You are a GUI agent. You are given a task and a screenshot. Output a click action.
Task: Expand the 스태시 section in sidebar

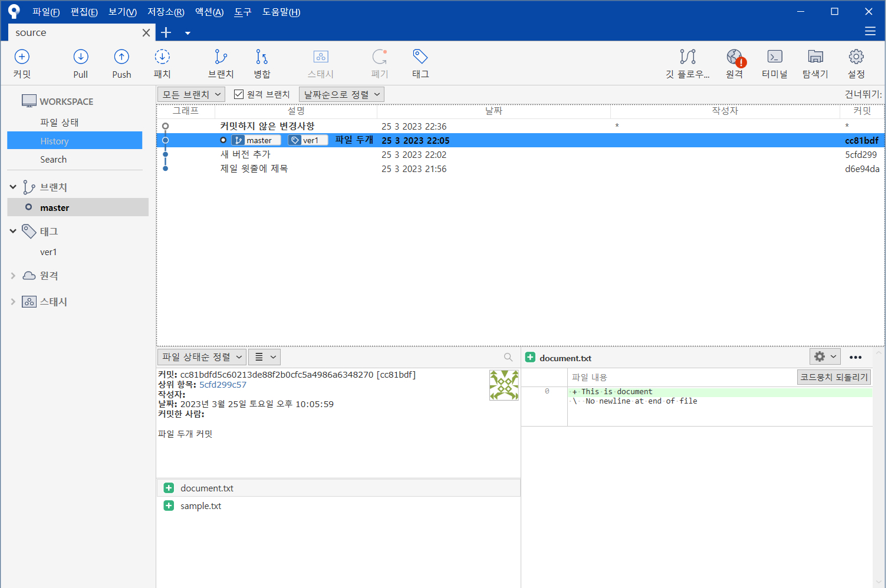[13, 301]
